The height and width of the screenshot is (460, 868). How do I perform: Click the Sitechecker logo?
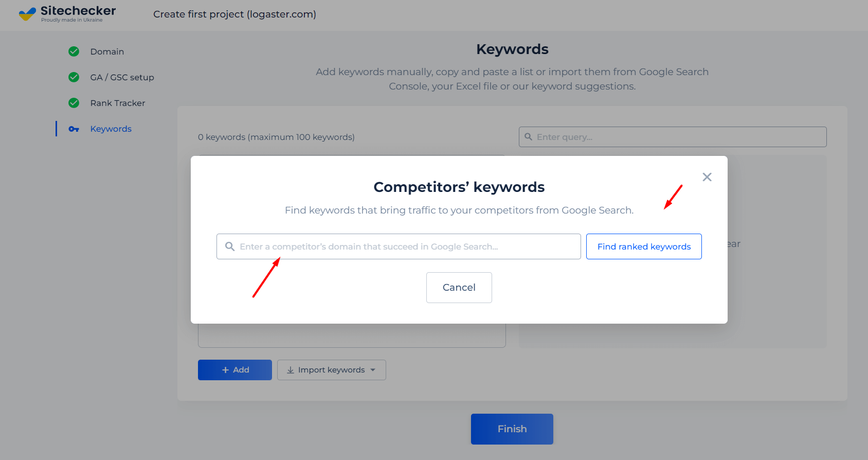click(67, 13)
